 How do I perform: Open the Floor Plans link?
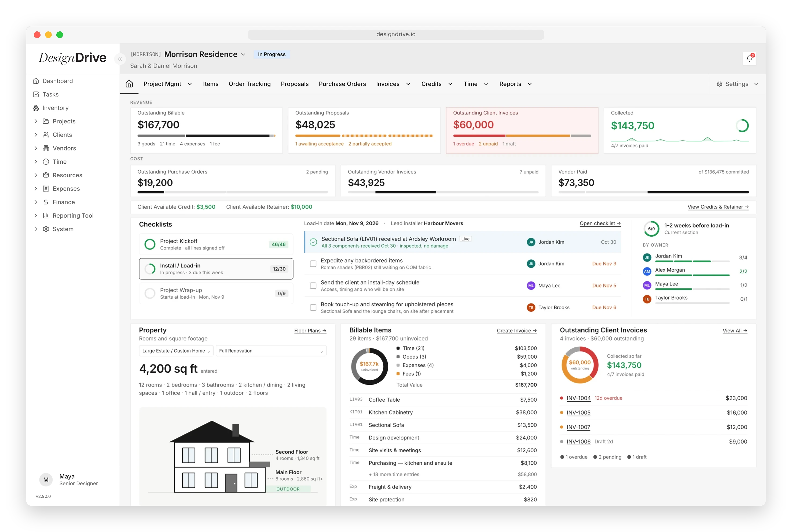310,331
